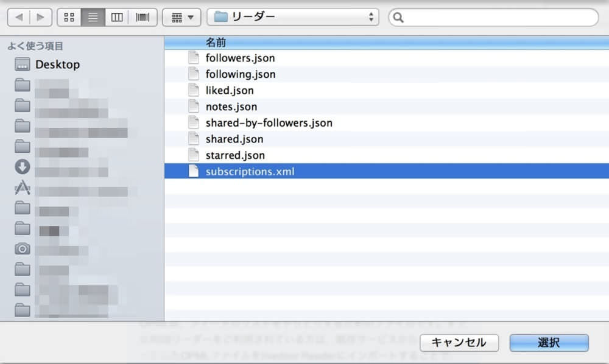The width and height of the screenshot is (609, 364).
Task: Open the Applications icon sidebar item
Action: tap(22, 187)
